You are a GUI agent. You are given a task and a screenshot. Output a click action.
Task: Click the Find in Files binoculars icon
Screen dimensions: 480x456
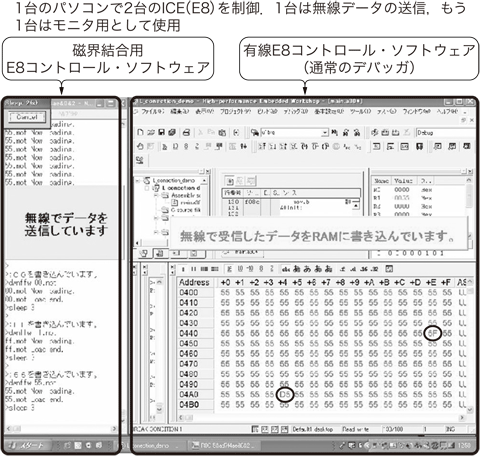pyautogui.click(x=255, y=132)
